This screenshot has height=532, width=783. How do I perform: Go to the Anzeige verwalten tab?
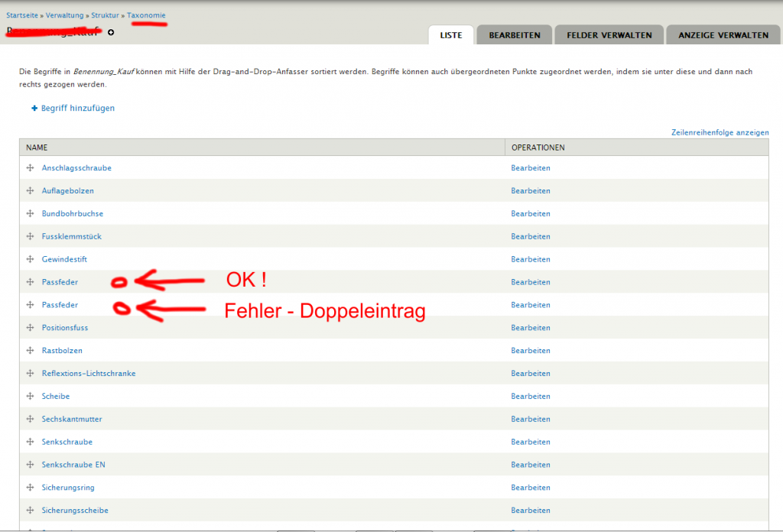(x=723, y=35)
